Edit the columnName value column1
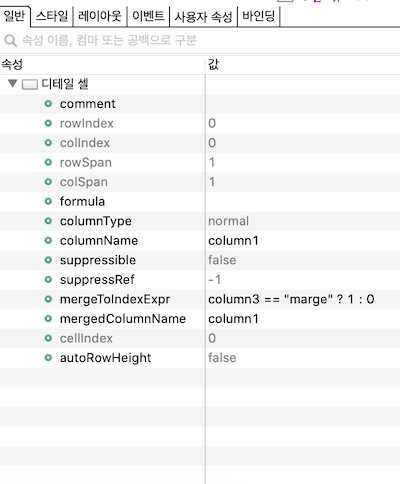Image resolution: width=400 pixels, height=484 pixels. click(303, 240)
